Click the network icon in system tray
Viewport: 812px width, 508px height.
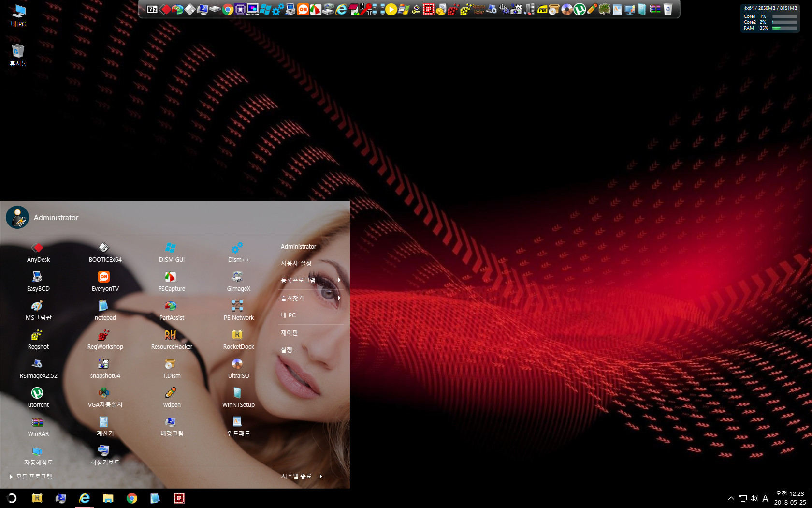coord(743,498)
